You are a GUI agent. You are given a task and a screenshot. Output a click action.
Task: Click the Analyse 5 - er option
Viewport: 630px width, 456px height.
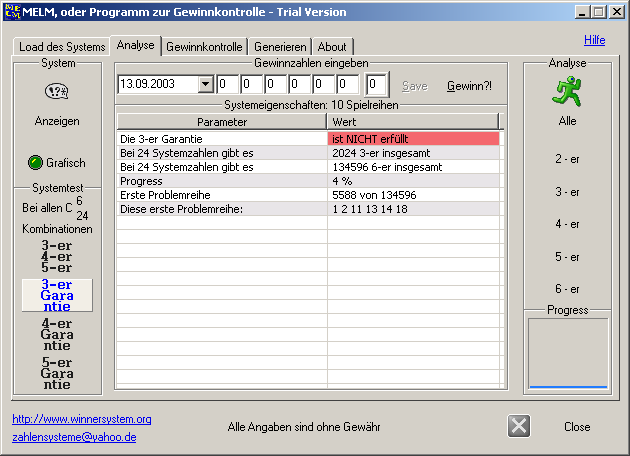[x=567, y=257]
